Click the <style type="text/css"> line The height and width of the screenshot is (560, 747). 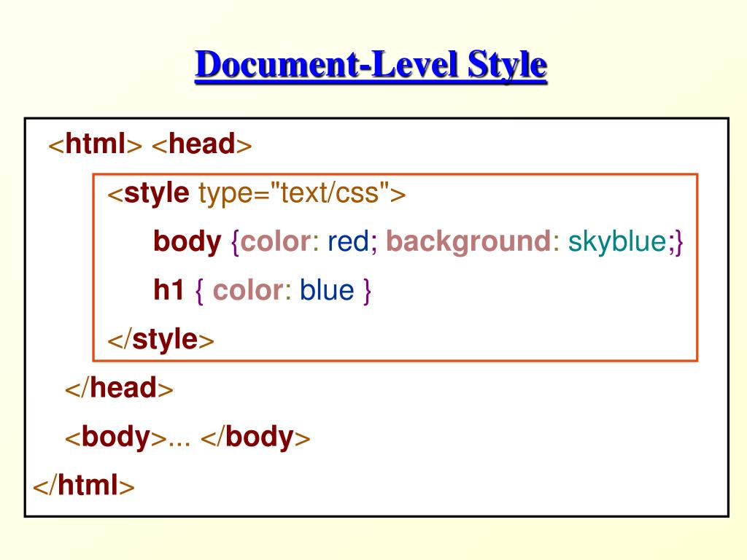256,193
